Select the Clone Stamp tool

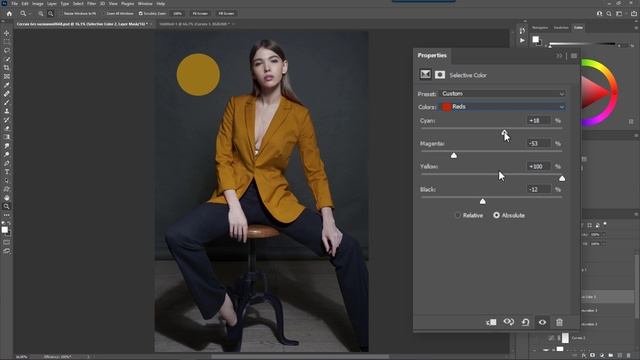click(7, 111)
